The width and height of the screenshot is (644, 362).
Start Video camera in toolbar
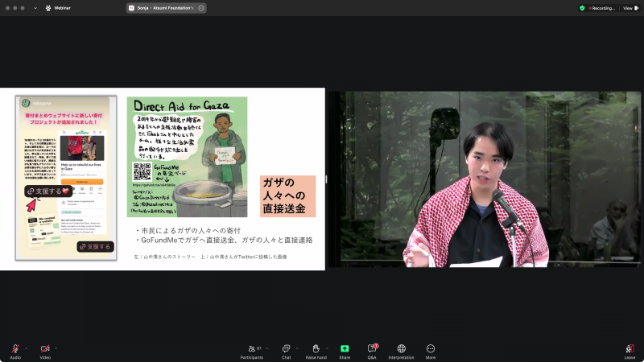click(x=45, y=352)
